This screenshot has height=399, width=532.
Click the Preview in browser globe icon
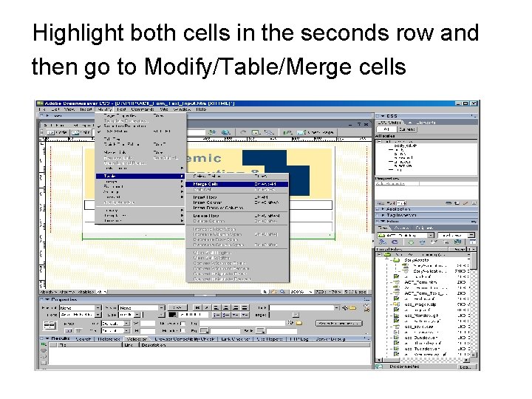click(x=225, y=132)
